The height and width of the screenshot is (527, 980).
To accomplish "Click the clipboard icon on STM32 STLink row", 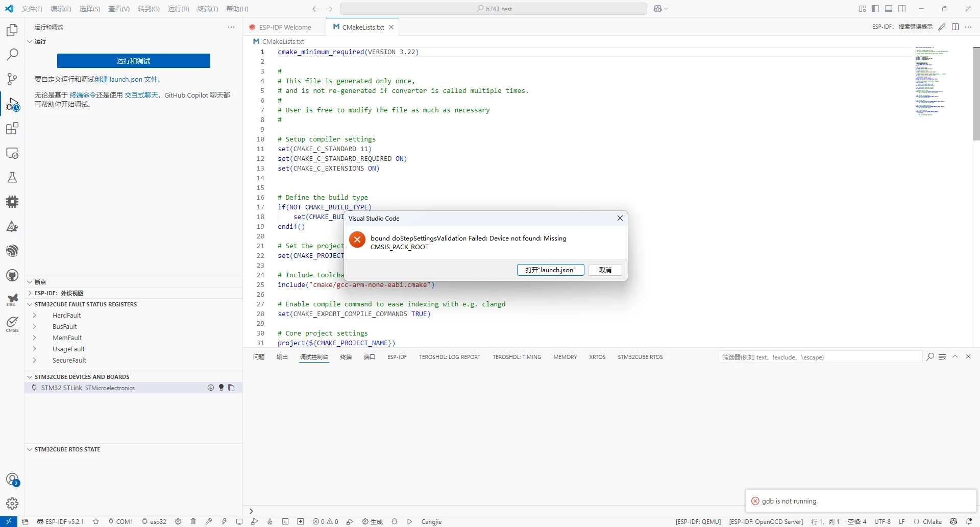I will click(x=231, y=388).
